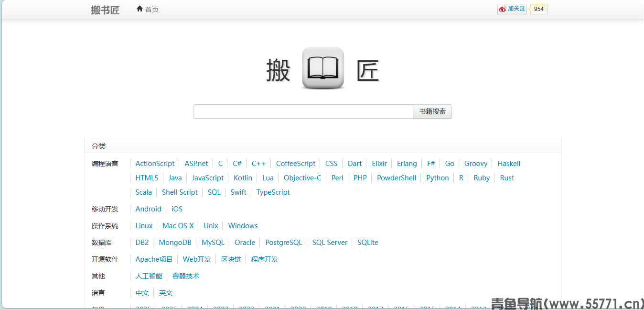Open the Objective-C category
This screenshot has width=644, height=310.
click(x=302, y=178)
